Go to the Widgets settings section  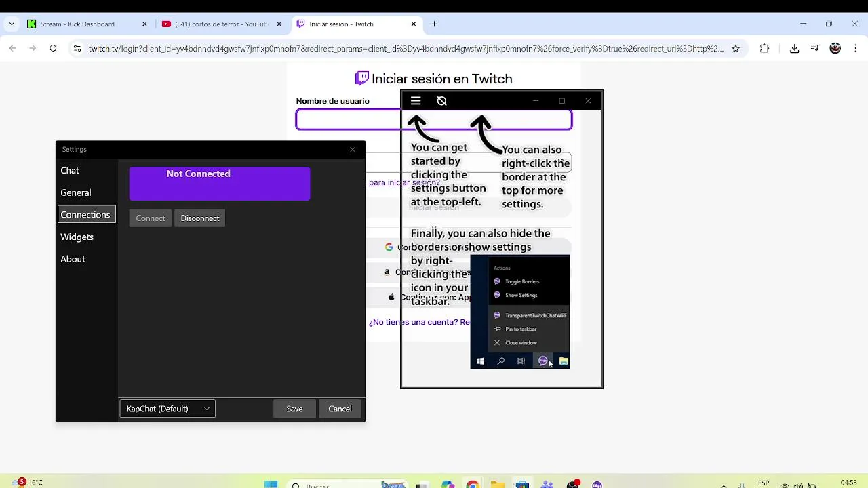pyautogui.click(x=77, y=237)
